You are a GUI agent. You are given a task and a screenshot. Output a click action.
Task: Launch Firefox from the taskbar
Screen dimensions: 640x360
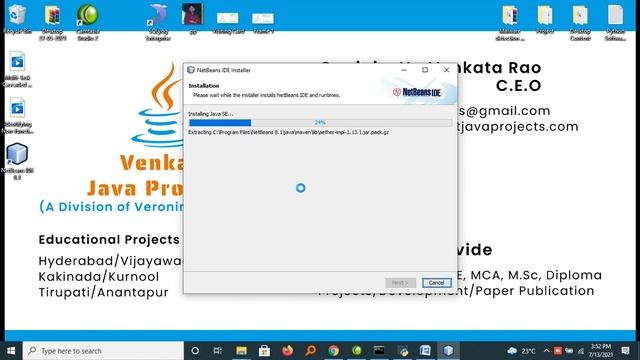pyautogui.click(x=287, y=351)
